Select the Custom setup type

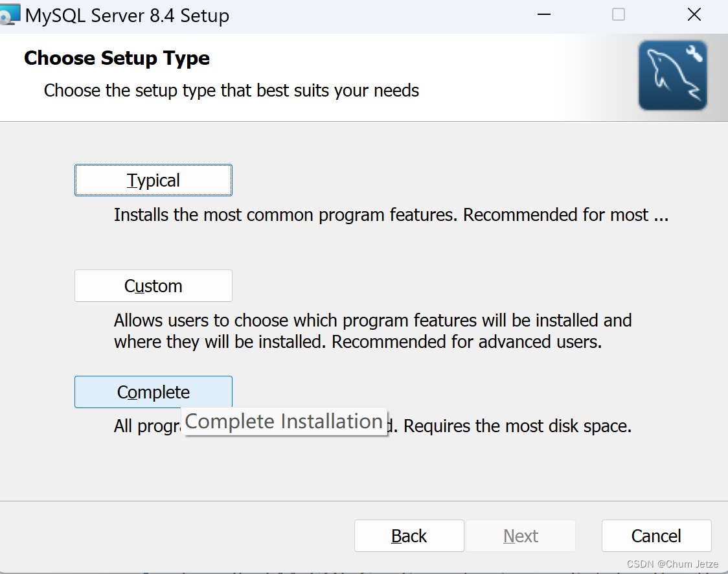[x=154, y=286]
